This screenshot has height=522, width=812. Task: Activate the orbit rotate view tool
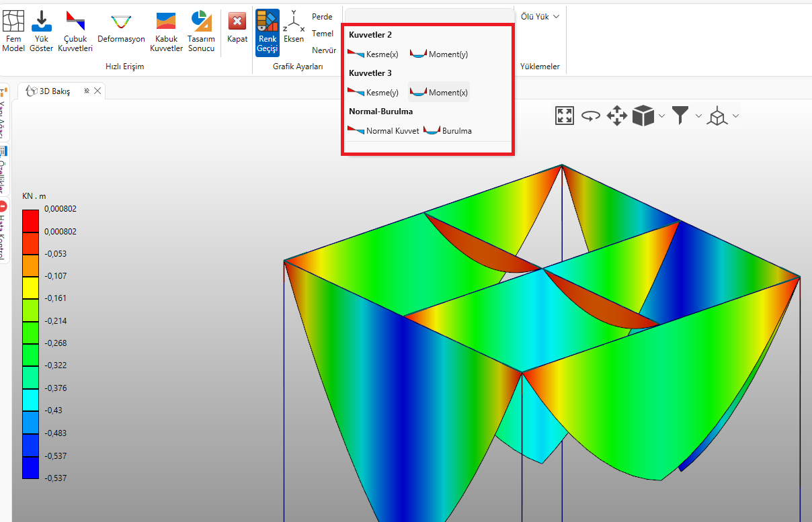tap(590, 116)
